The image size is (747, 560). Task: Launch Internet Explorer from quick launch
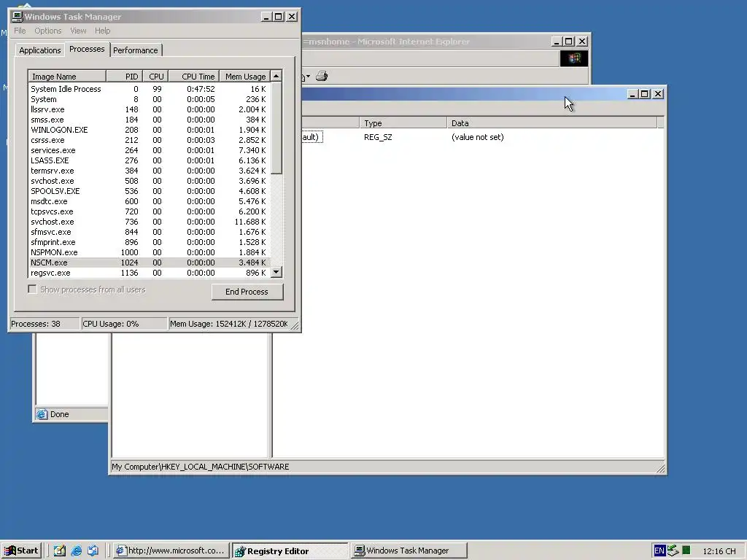click(x=76, y=551)
